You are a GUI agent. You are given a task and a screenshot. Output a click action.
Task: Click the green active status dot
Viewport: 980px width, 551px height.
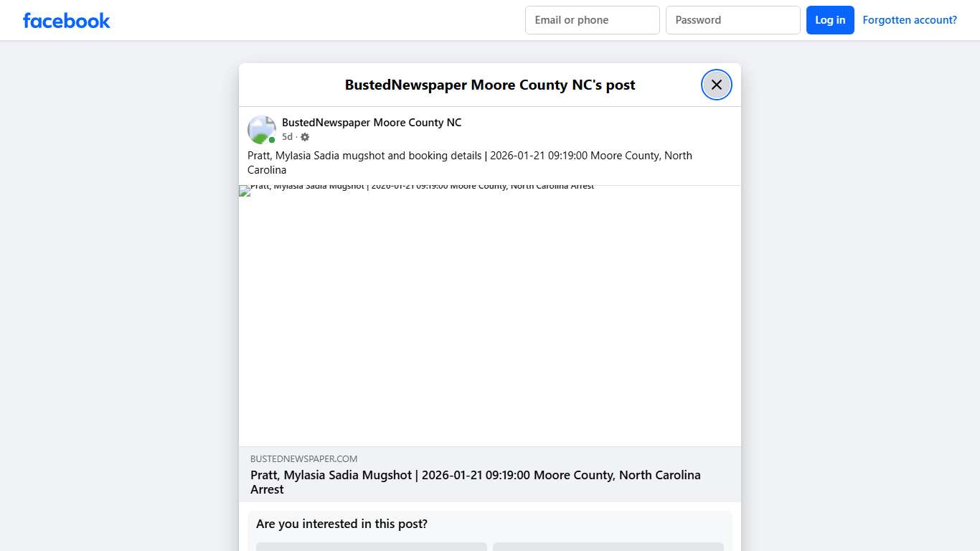coord(270,139)
